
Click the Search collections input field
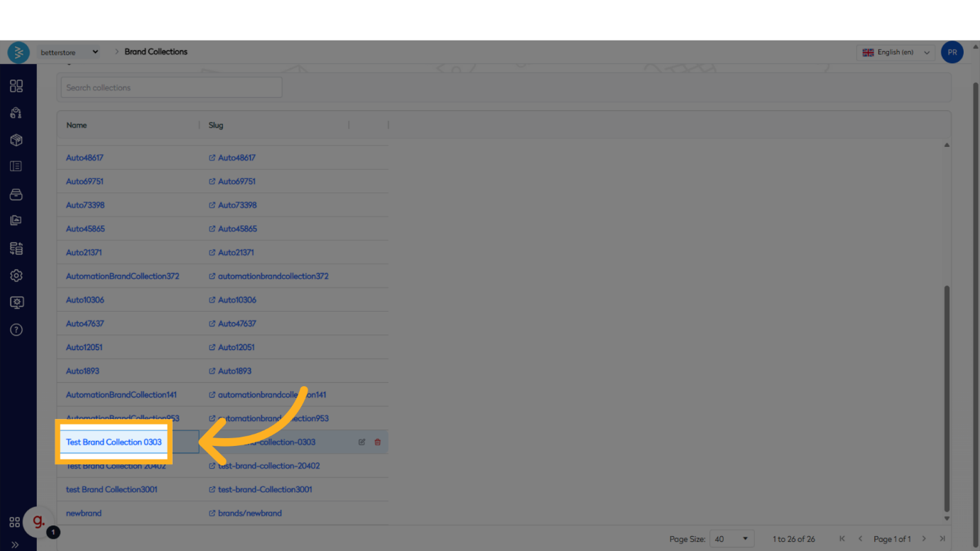(171, 88)
